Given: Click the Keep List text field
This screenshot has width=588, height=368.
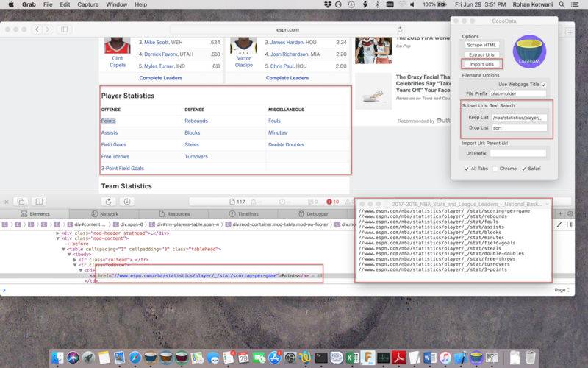Looking at the screenshot, I should coord(519,118).
